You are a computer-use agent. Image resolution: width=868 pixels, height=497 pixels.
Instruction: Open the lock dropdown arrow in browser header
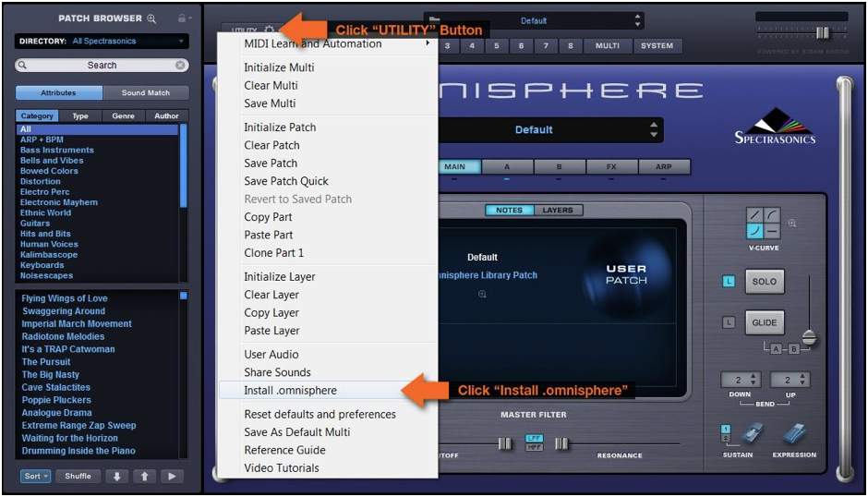[190, 18]
